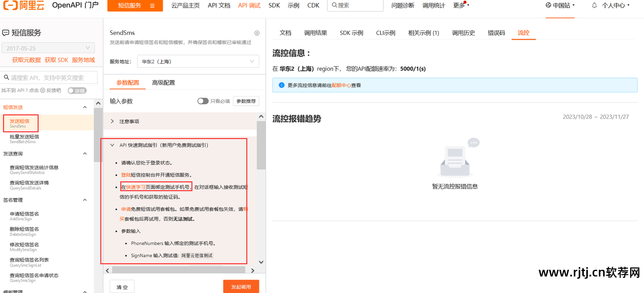644x293 pixels.
Task: Open the 更多 menu in top navigation
Action: click(461, 5)
